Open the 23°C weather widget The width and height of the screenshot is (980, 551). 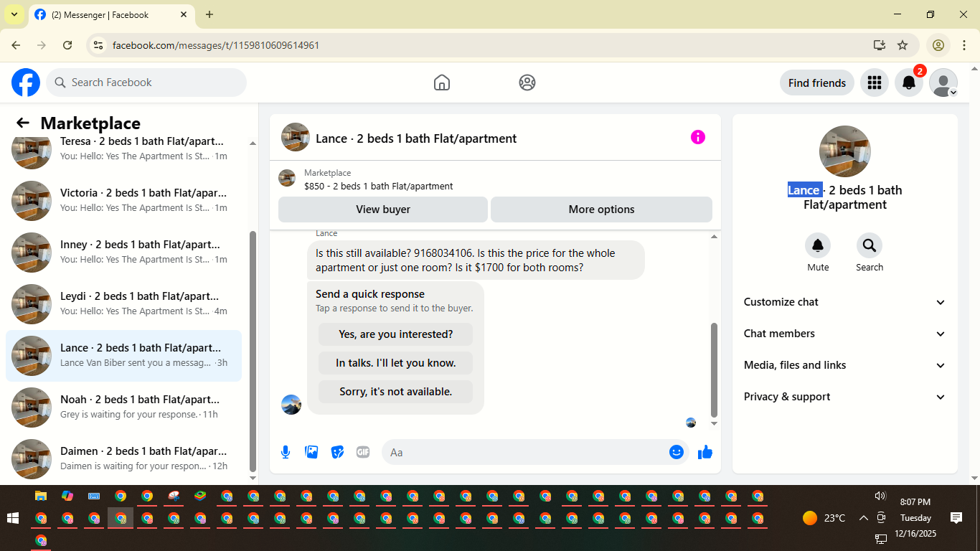click(824, 518)
